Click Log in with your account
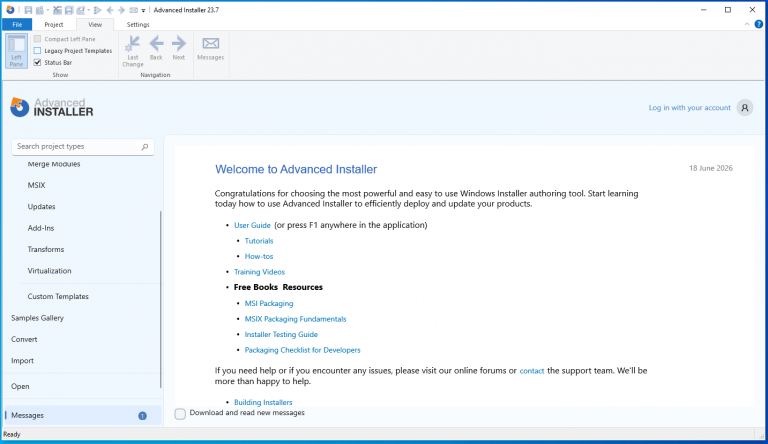Image resolution: width=768 pixels, height=444 pixels. [690, 108]
